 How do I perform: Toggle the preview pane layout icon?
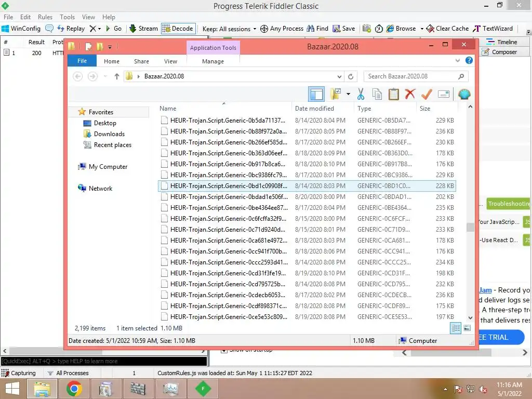click(316, 94)
